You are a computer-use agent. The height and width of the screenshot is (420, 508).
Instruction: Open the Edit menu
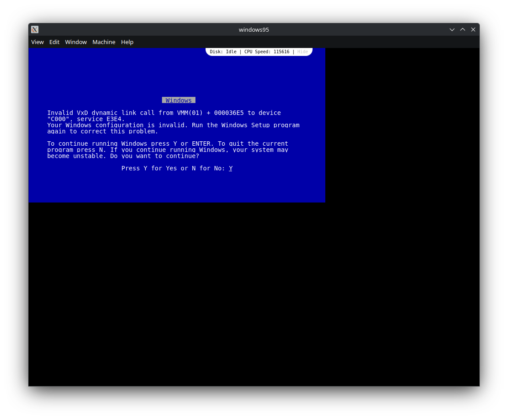coord(54,42)
